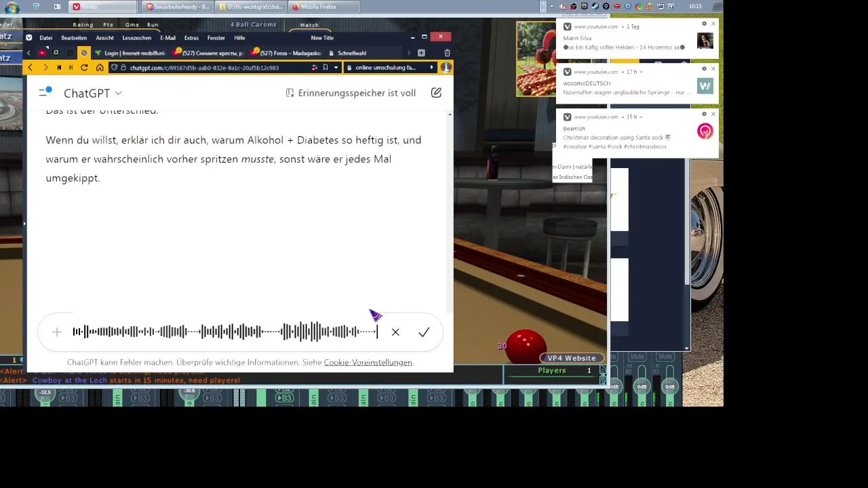Dismiss the Beamish notification

pyautogui.click(x=713, y=114)
